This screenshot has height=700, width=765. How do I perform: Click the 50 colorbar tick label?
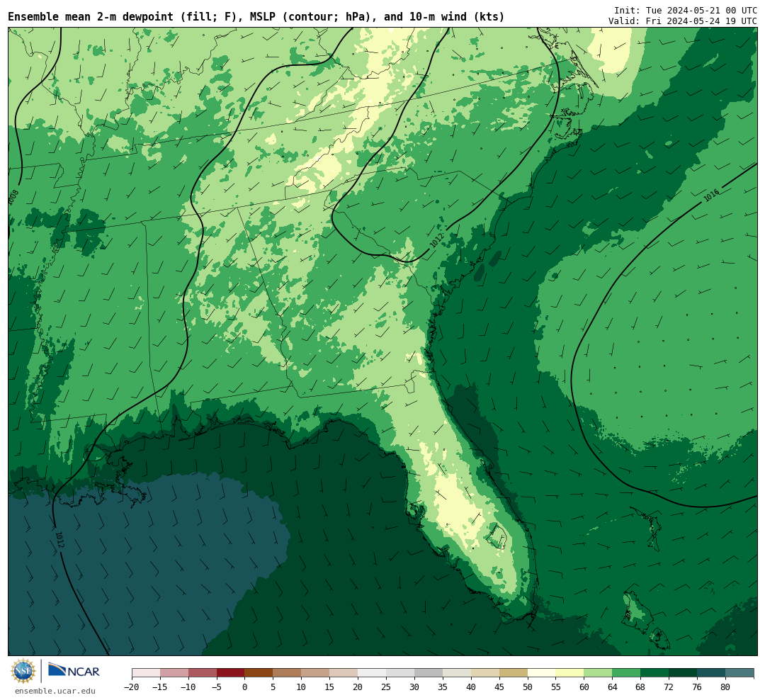[528, 687]
